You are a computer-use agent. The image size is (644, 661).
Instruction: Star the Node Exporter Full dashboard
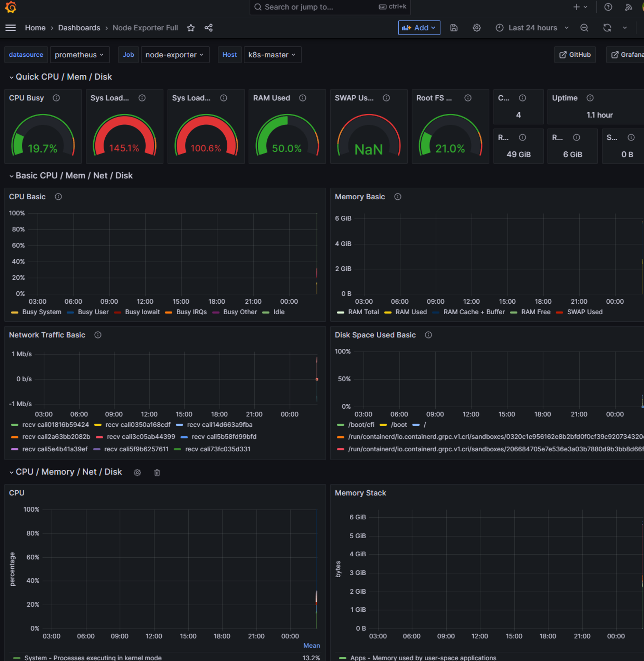click(x=191, y=28)
